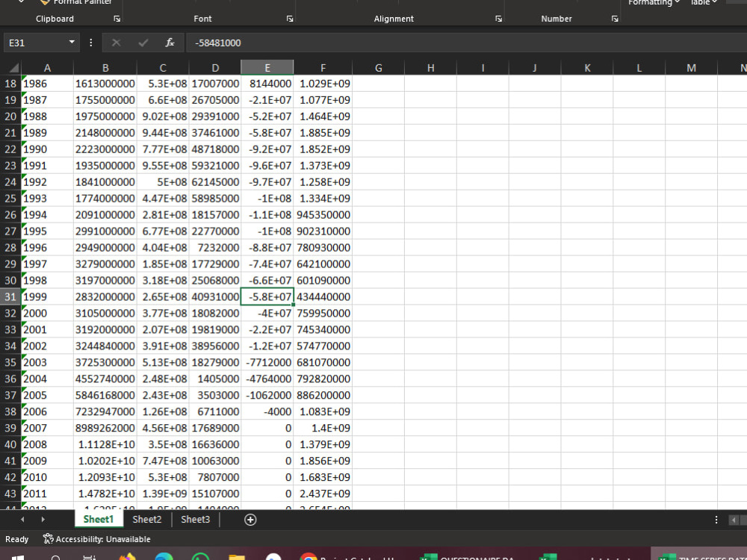Click cell with value 434440000
747x560 pixels.
(323, 296)
